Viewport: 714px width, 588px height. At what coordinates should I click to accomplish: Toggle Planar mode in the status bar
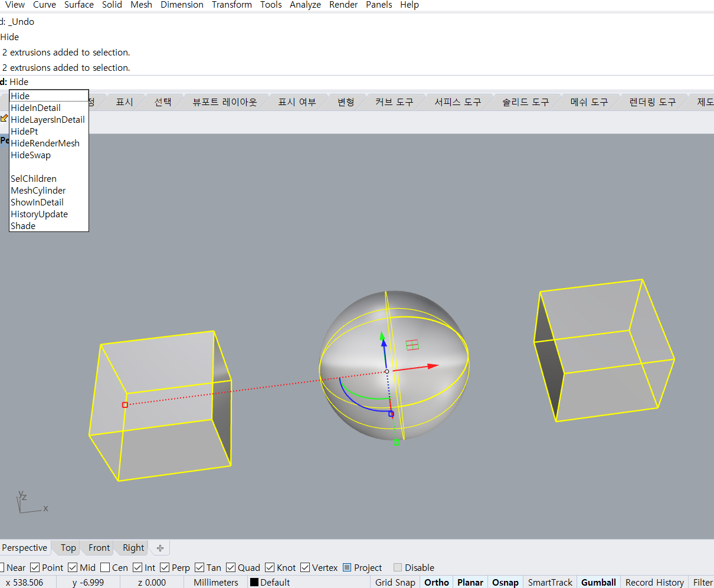(470, 582)
